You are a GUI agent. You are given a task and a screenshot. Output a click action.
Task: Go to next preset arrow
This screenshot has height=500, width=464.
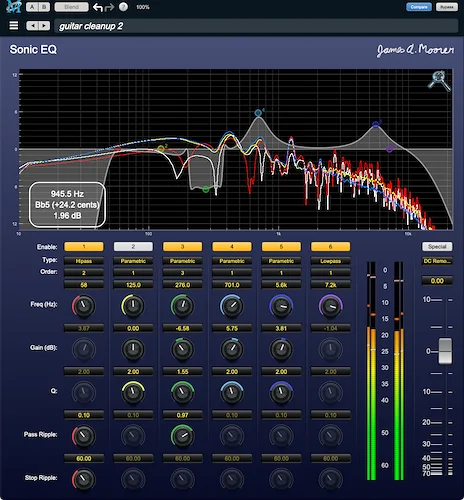pyautogui.click(x=44, y=26)
